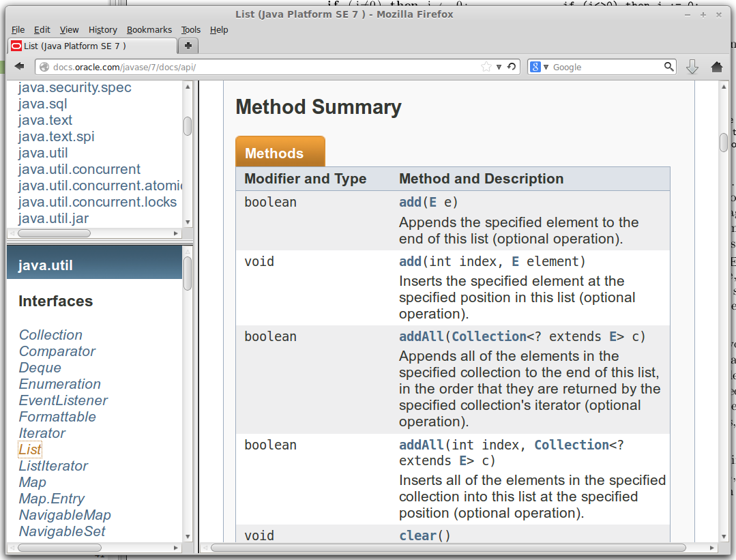
Task: Click the browser Back arrow button
Action: click(x=19, y=67)
